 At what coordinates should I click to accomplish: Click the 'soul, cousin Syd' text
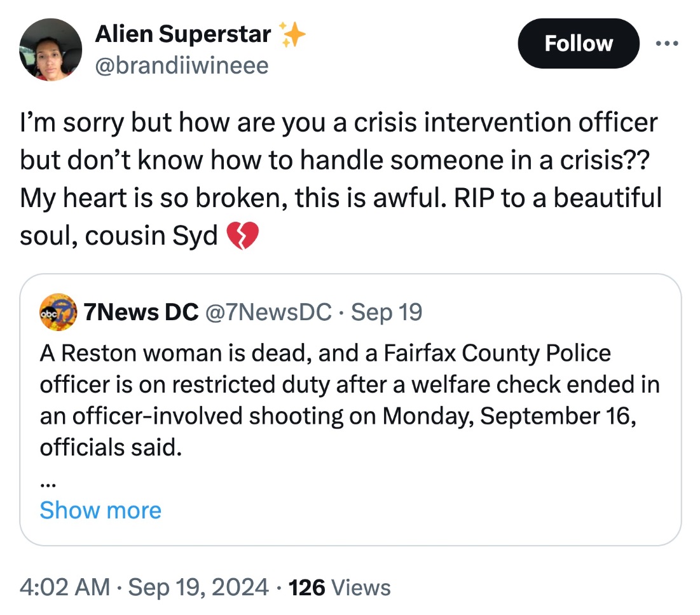[x=118, y=237]
